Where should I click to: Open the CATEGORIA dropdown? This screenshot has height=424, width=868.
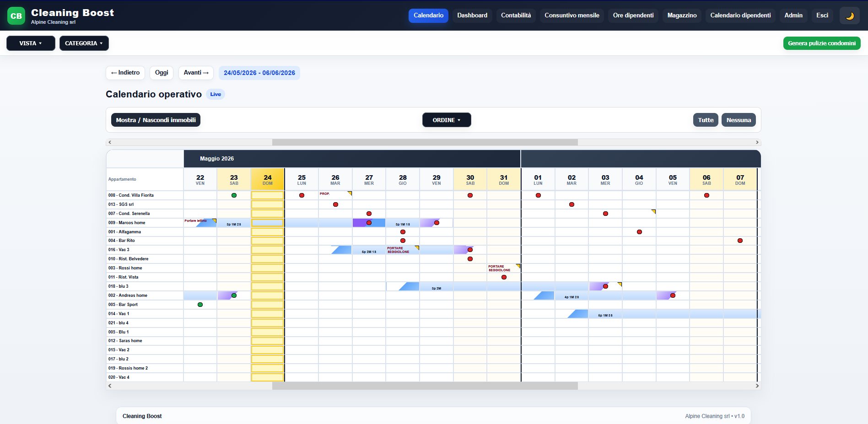click(84, 43)
